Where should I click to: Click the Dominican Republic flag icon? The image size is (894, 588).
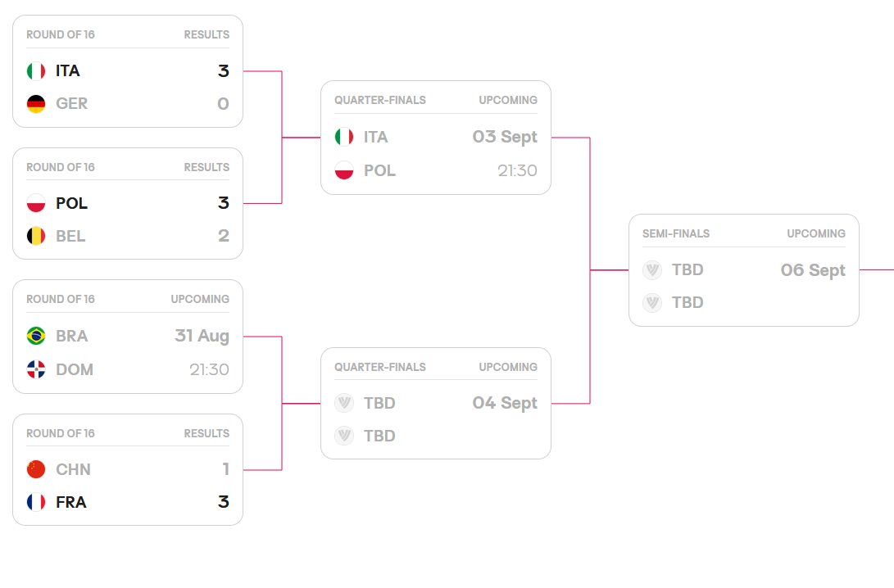(x=36, y=369)
